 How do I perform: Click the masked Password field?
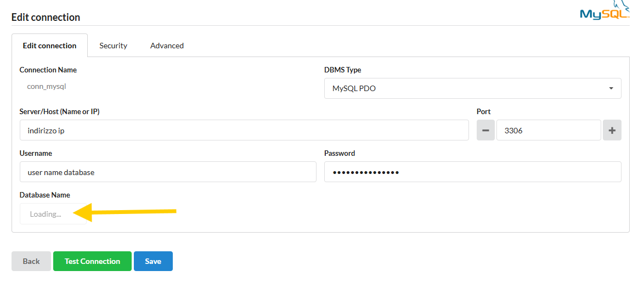[473, 172]
